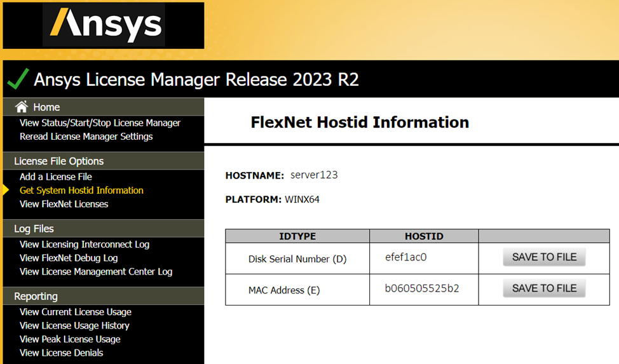Click the Home house icon
This screenshot has height=364, width=619.
(x=22, y=107)
